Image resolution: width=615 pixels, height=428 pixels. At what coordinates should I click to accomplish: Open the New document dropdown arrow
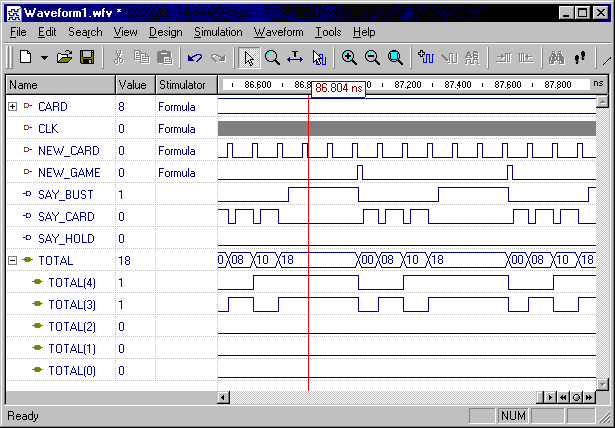tap(44, 58)
